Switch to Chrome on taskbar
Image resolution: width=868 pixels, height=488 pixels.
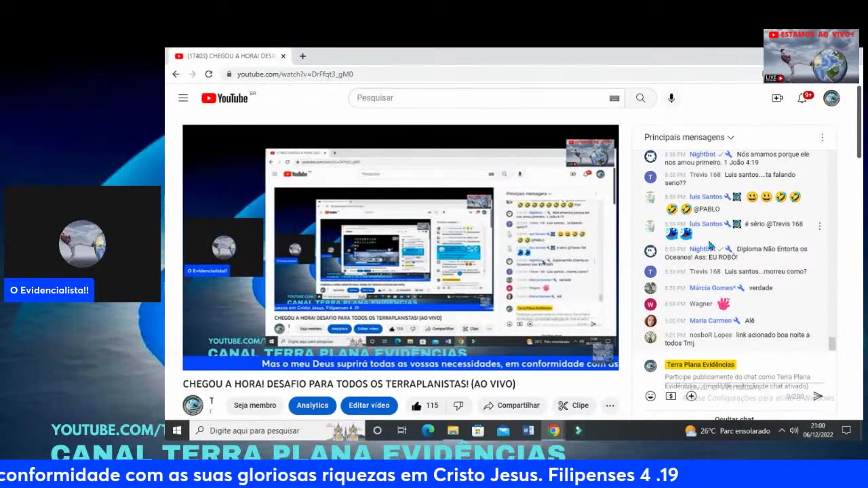pos(553,430)
